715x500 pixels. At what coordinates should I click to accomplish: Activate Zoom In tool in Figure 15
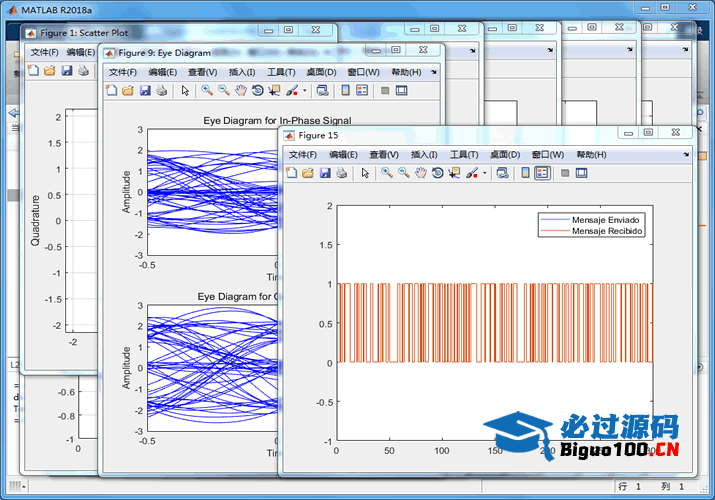[x=387, y=173]
